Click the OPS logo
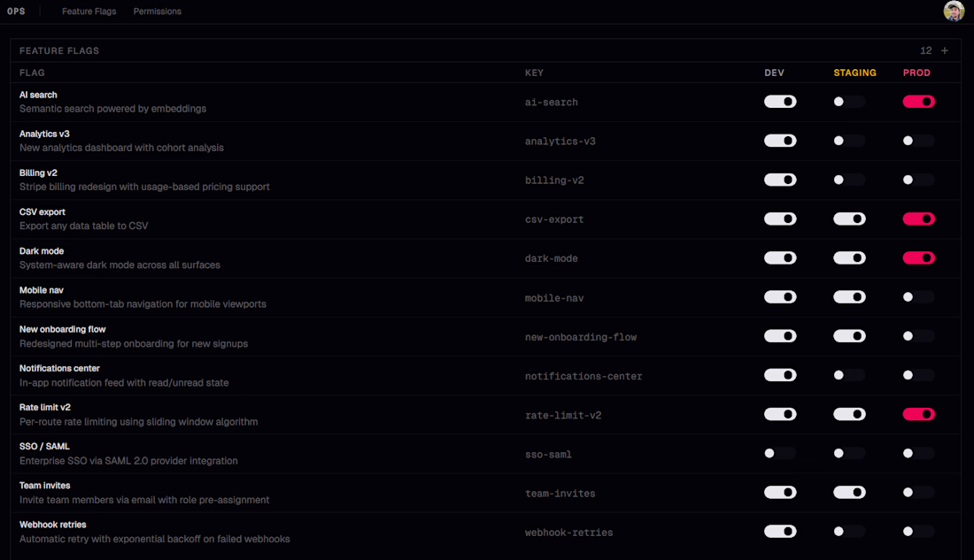The height and width of the screenshot is (560, 974). click(x=16, y=12)
